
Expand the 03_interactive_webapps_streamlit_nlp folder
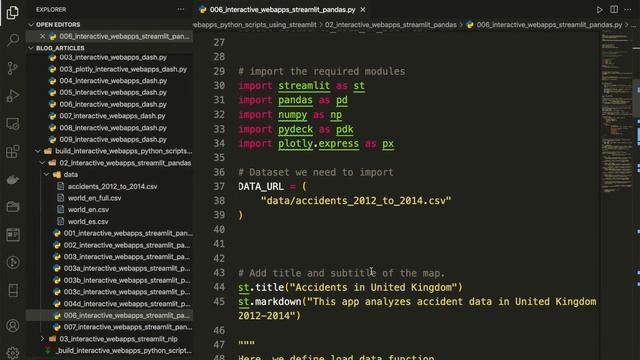tap(42, 339)
